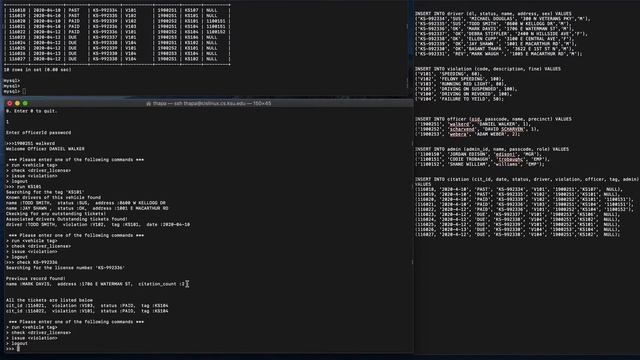This screenshot has width=640, height=360.
Task: Click the 'INSERT INTO officer' statement header
Action: [493, 119]
